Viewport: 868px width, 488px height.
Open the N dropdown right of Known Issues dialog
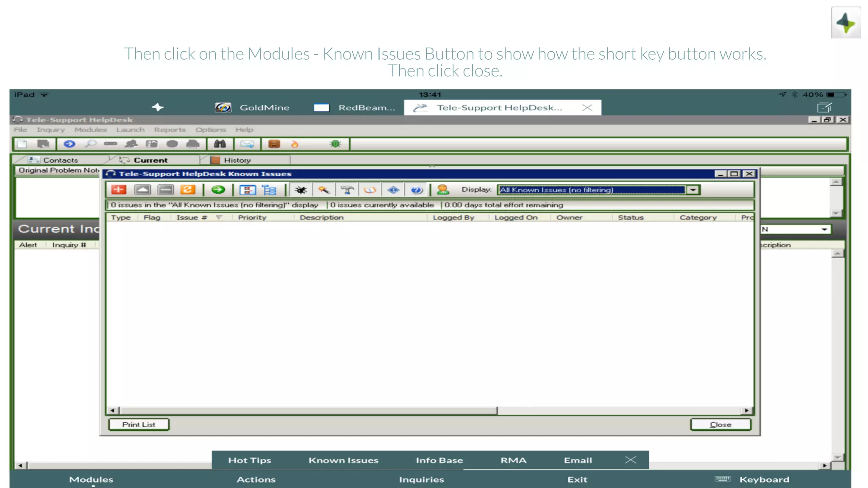824,229
